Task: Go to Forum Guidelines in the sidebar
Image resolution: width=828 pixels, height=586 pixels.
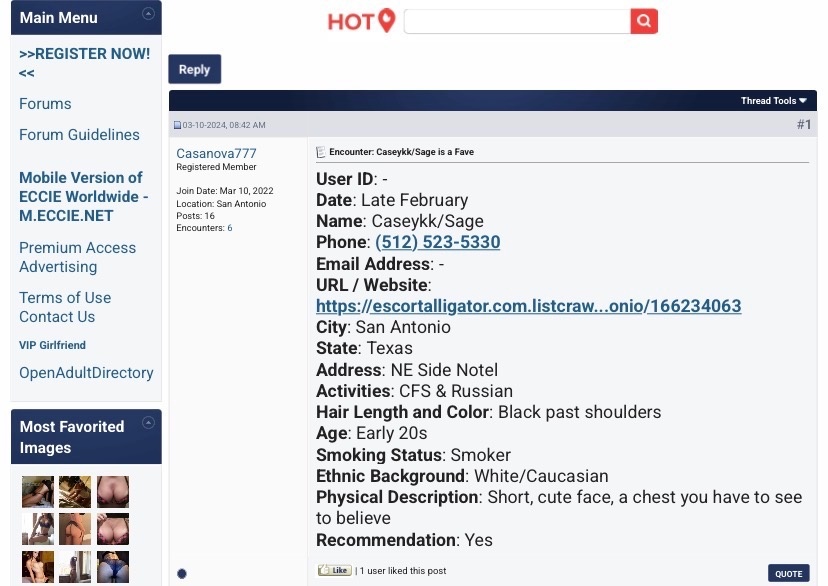Action: (79, 135)
